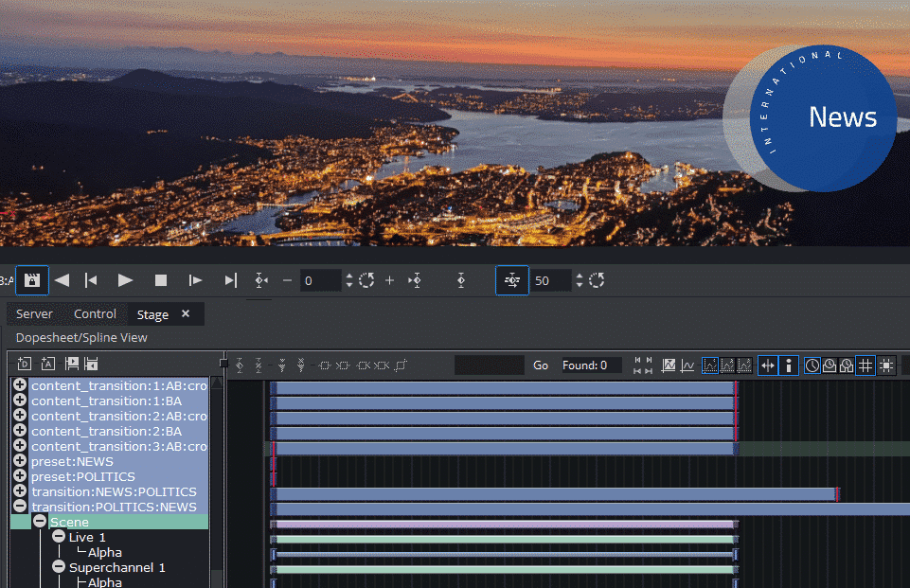Image resolution: width=910 pixels, height=588 pixels.
Task: Click the stop playback button
Action: 161,280
